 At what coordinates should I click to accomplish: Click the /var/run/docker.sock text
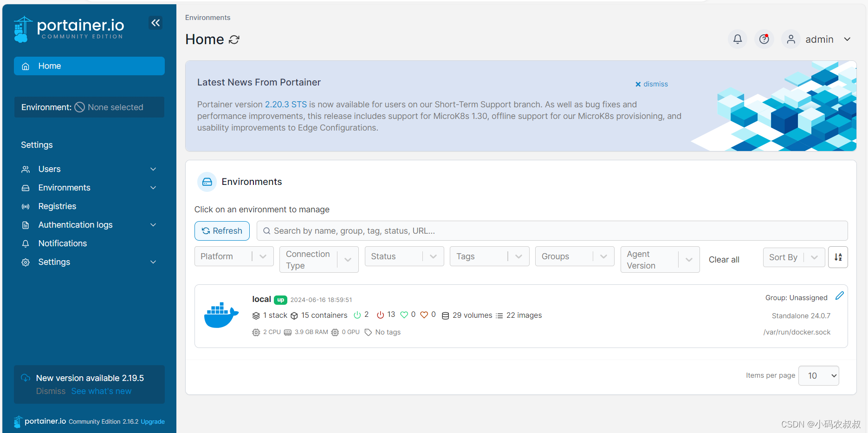click(797, 332)
